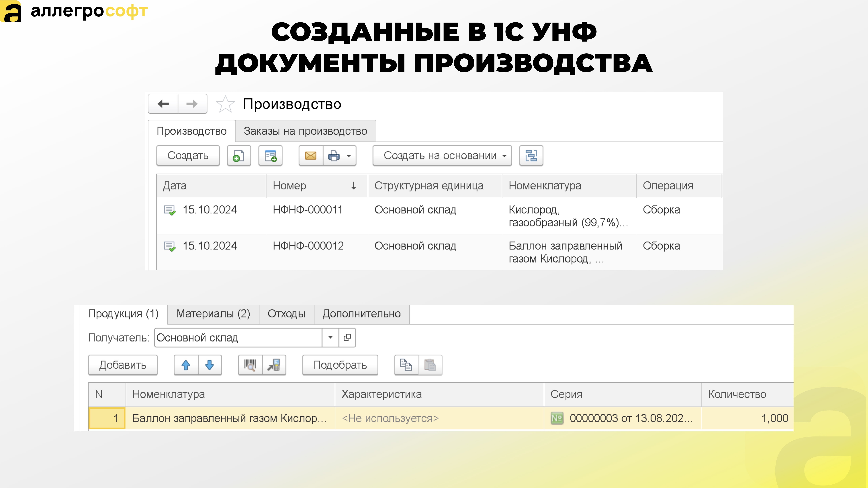Click the upper Номенклатура header beside Операция
The image size is (868, 488).
569,186
